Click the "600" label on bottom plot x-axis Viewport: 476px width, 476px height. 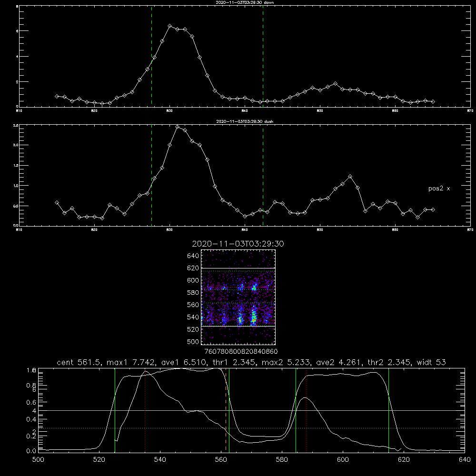343,460
